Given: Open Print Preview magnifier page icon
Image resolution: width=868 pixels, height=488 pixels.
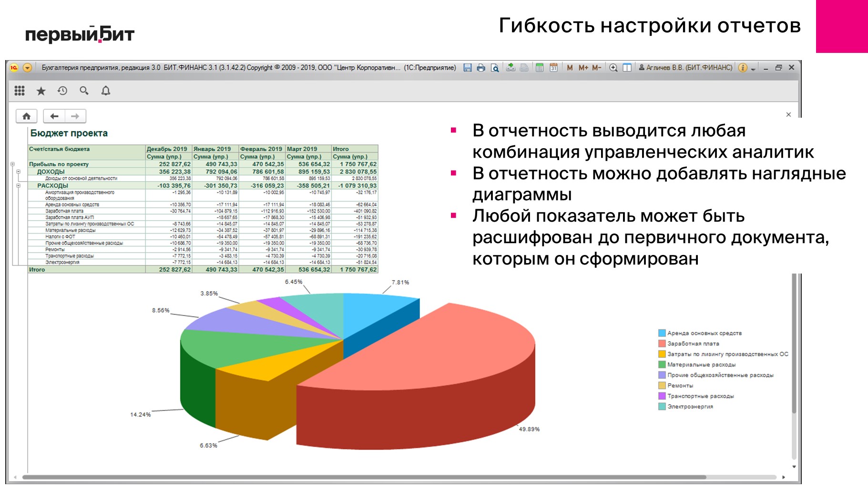Looking at the screenshot, I should 495,68.
